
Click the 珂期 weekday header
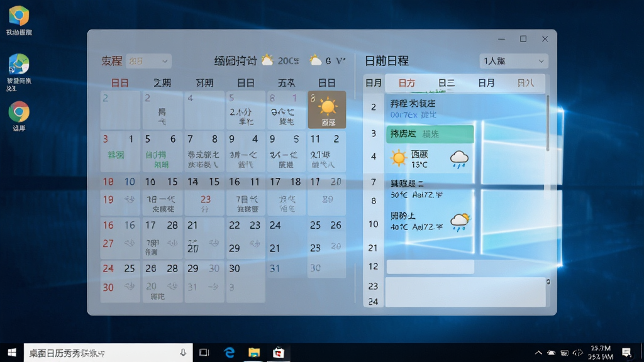[x=204, y=84]
